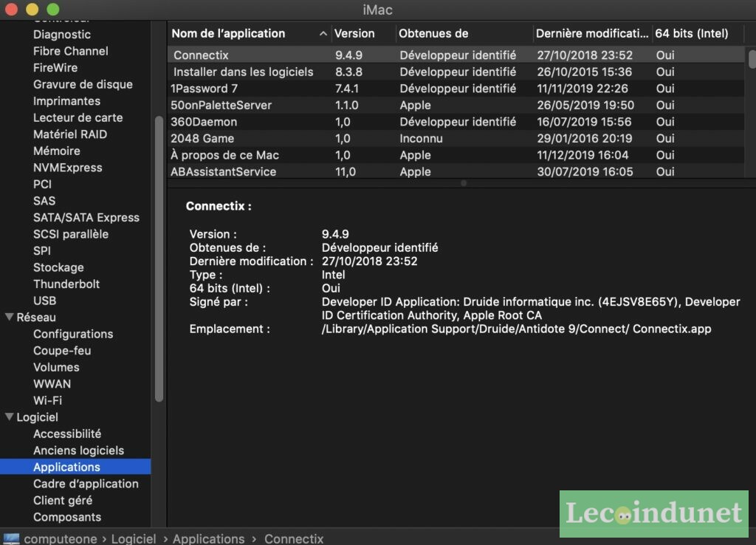756x545 pixels.
Task: Collapse the Réseau section triangle
Action: [x=9, y=318]
